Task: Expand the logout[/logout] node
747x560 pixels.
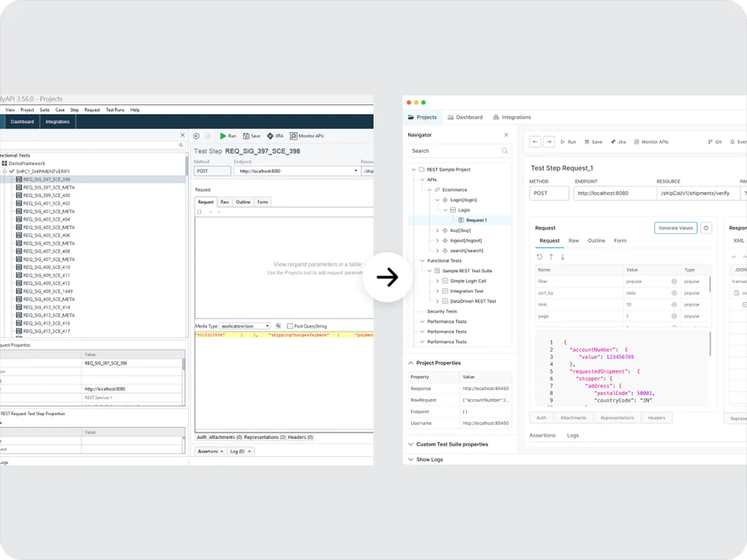Action: click(438, 241)
